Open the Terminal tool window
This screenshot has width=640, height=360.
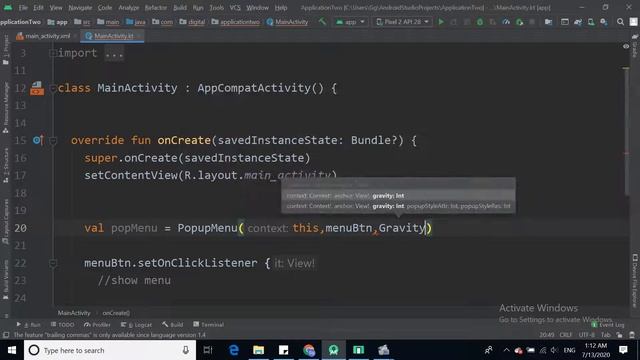tap(209, 324)
